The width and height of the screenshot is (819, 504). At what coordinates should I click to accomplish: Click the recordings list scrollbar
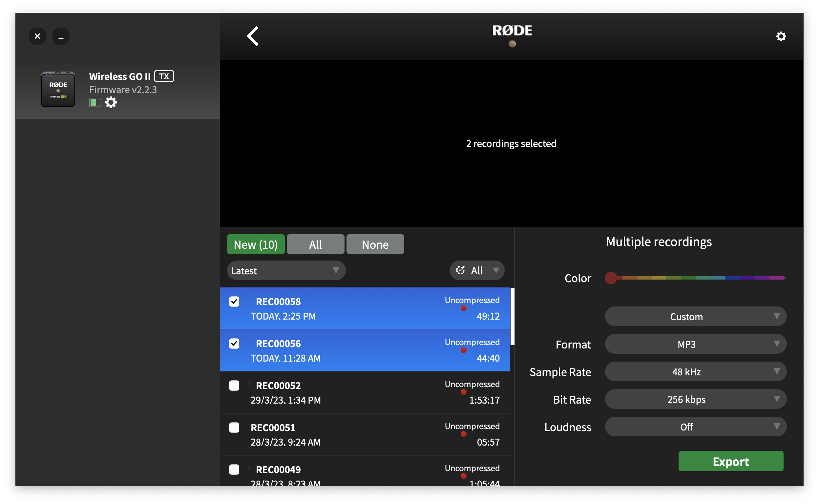[x=512, y=317]
